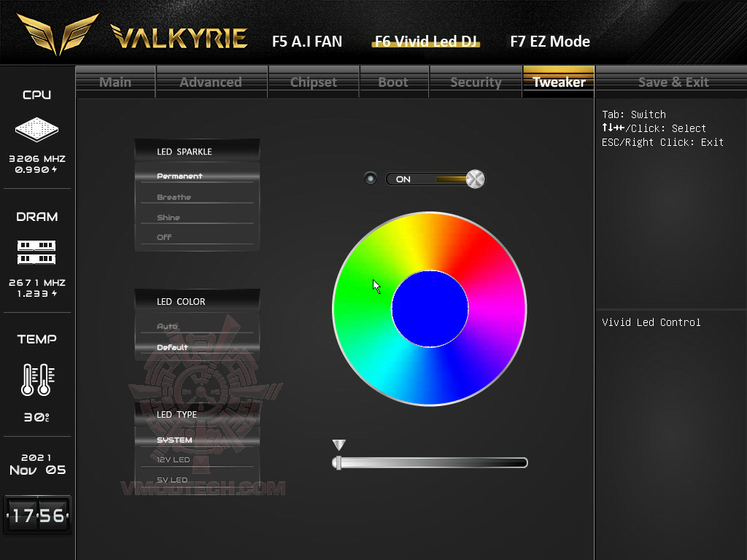The image size is (747, 560).
Task: Select the Tweaker tab
Action: coord(559,82)
